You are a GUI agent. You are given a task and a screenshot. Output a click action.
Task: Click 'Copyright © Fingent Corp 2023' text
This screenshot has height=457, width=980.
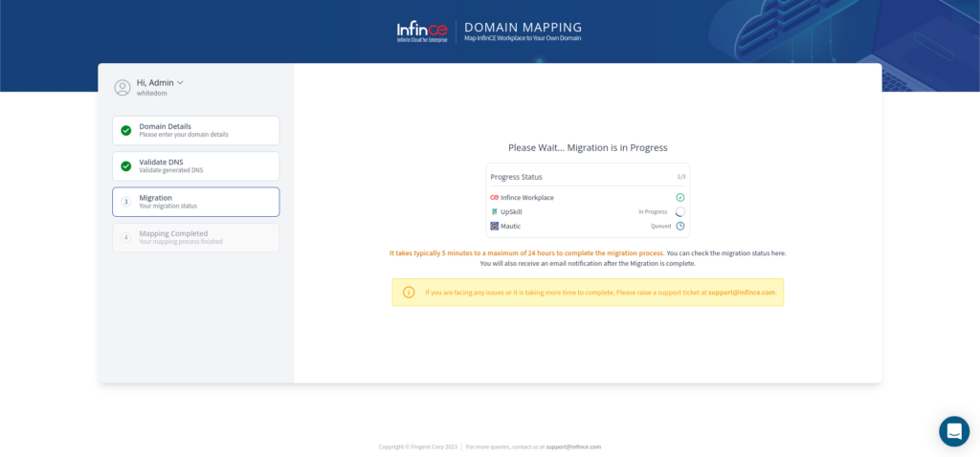click(x=418, y=447)
